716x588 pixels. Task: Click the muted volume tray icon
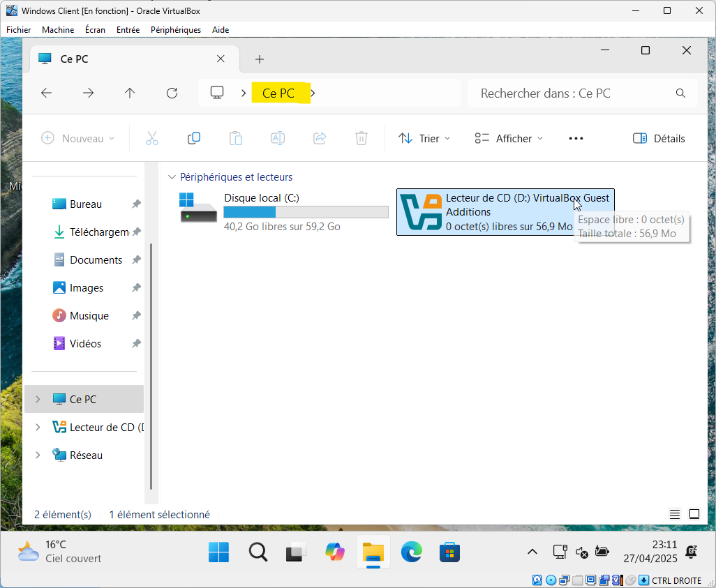(581, 552)
